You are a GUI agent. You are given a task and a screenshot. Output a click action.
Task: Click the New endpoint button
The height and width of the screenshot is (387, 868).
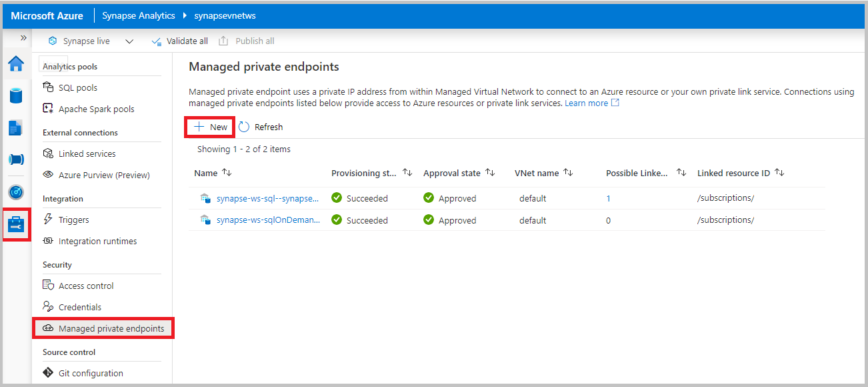click(x=211, y=127)
